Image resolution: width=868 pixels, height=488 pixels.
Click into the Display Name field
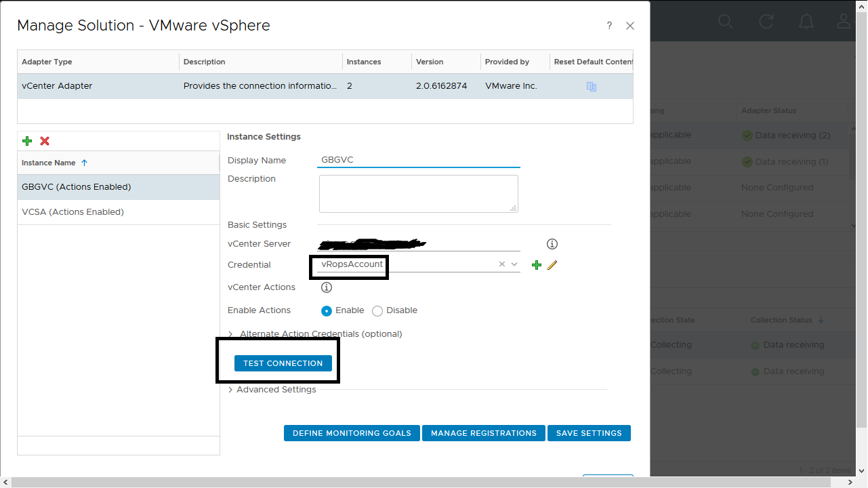pos(419,160)
